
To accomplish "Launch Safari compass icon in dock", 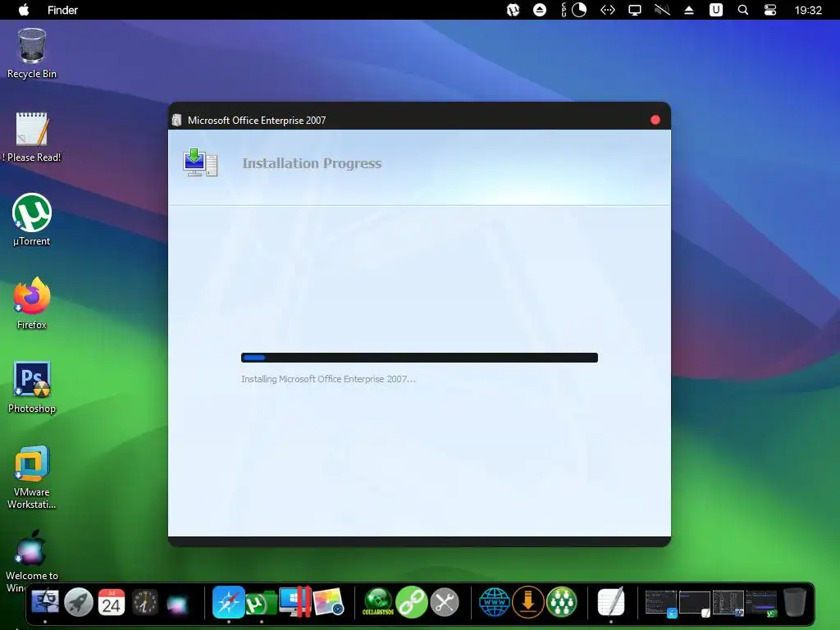I will [x=229, y=602].
